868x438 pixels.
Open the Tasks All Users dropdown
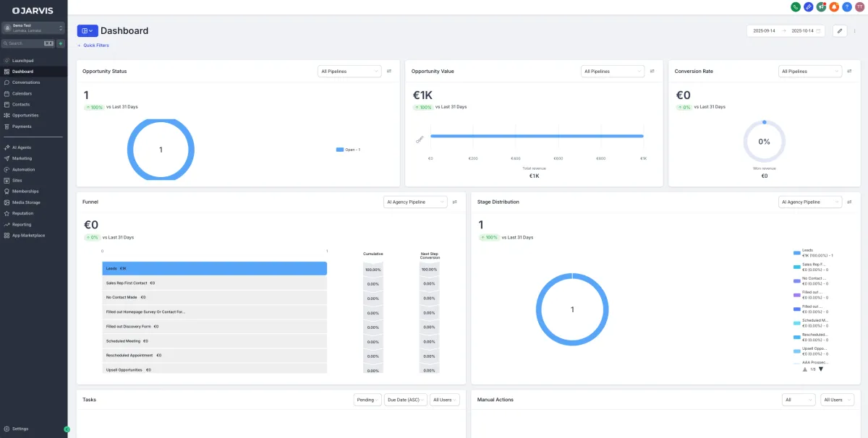coord(444,400)
